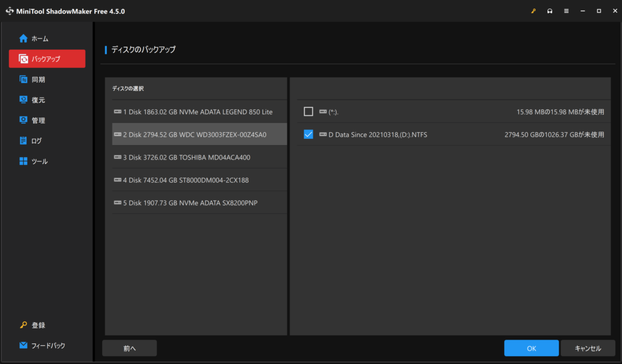Click the MiniTool ShadowMaker logo icon

(10, 11)
